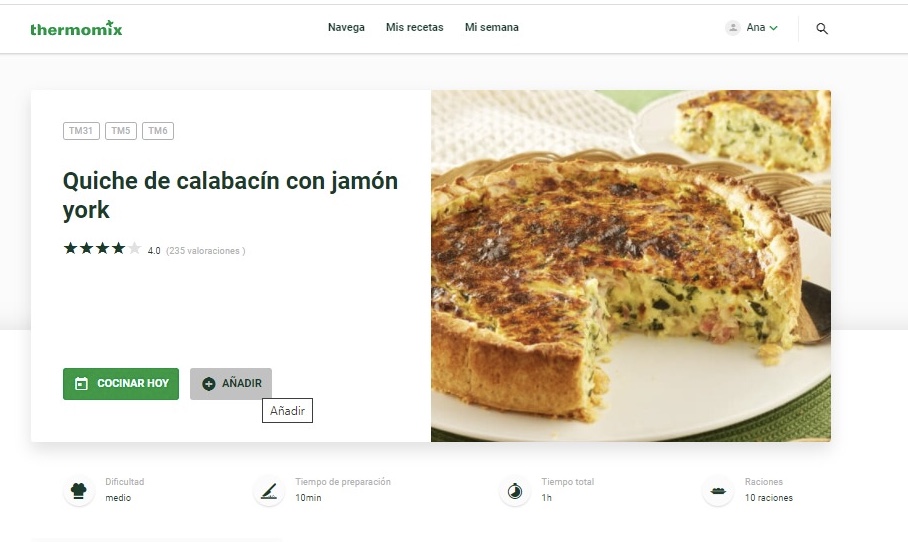Viewport: 908px width, 542px height.
Task: Click the plus icon in Añadir
Action: tap(208, 383)
